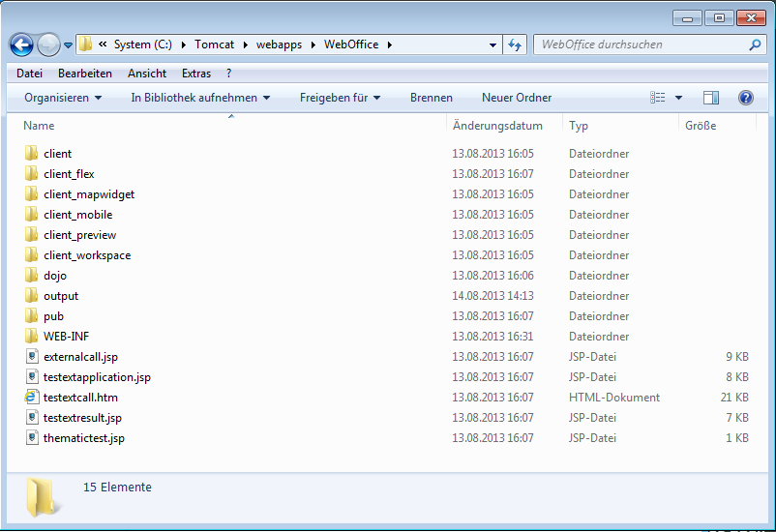The width and height of the screenshot is (776, 532).
Task: Open the Extras menu
Action: click(x=196, y=74)
